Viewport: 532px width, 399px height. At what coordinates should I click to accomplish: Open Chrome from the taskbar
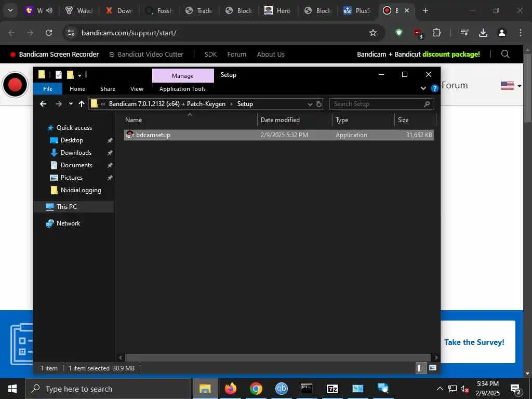coord(256,389)
